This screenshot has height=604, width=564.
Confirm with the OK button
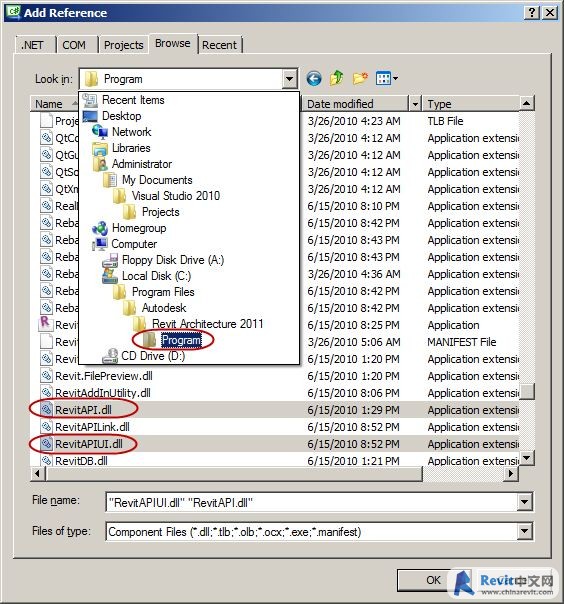click(x=433, y=580)
